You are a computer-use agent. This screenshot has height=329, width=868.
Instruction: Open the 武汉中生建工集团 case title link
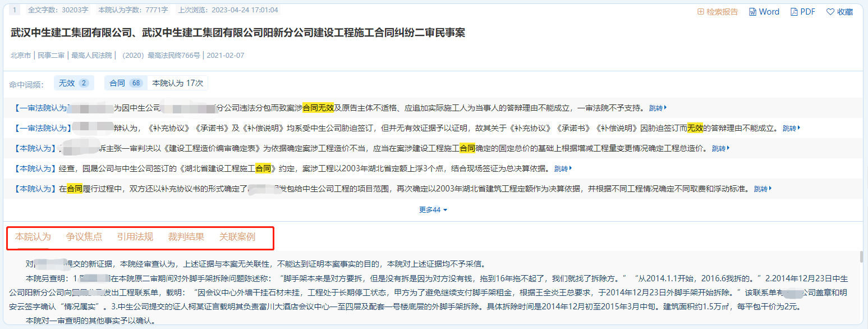pyautogui.click(x=238, y=33)
